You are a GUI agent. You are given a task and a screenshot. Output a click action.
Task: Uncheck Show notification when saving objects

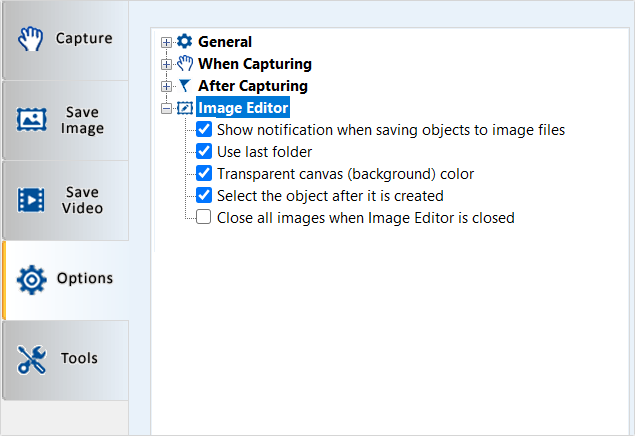coord(204,130)
